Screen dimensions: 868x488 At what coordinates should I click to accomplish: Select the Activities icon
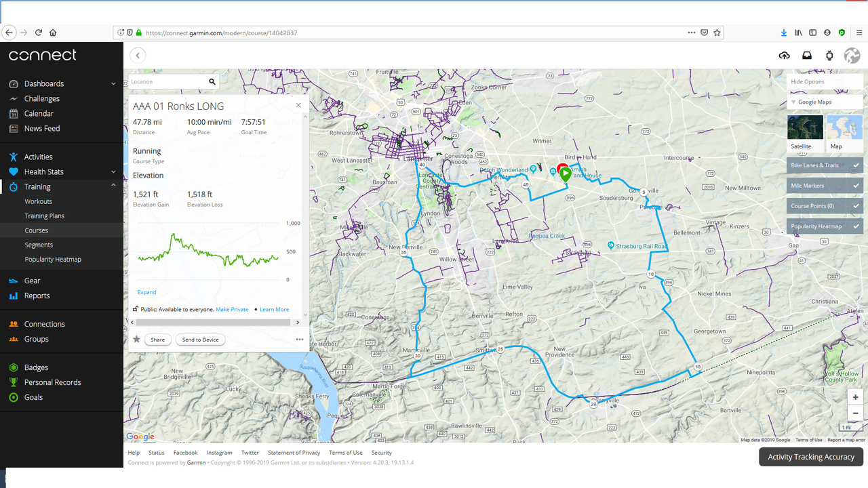point(14,157)
